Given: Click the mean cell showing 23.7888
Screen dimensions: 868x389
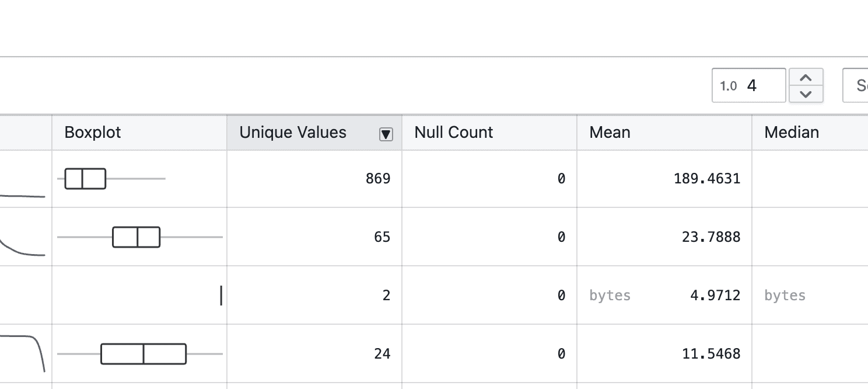Looking at the screenshot, I should pos(664,237).
